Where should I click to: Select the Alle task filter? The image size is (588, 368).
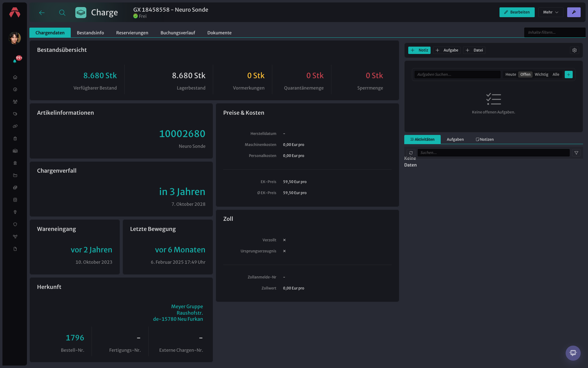556,75
